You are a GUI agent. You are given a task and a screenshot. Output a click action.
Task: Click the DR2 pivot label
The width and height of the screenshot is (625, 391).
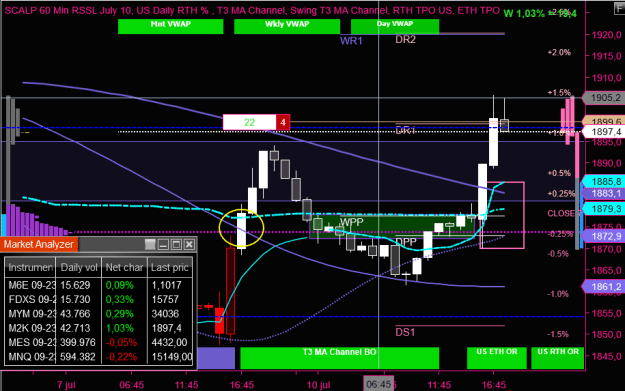click(405, 39)
